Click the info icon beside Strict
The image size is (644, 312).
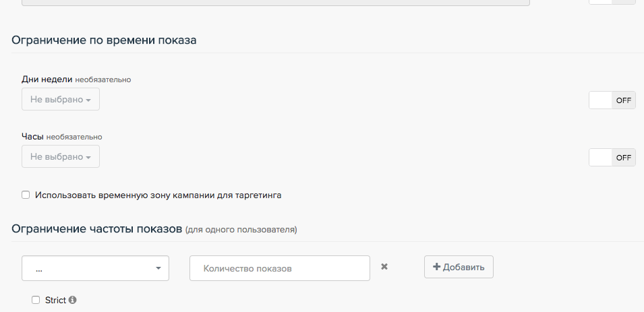[x=73, y=300]
